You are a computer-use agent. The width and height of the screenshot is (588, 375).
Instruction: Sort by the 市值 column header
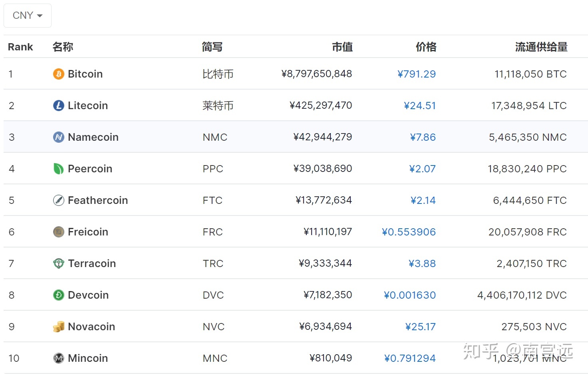(342, 47)
